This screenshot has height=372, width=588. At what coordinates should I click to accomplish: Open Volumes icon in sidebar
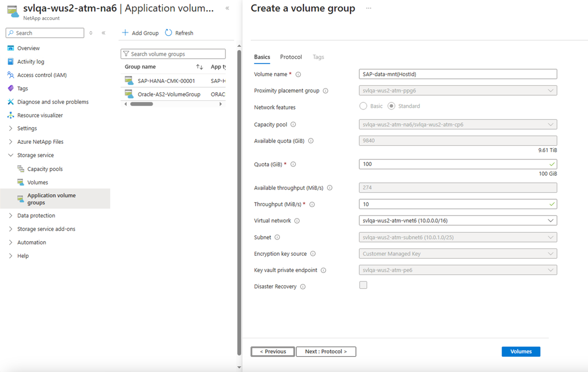tap(21, 182)
